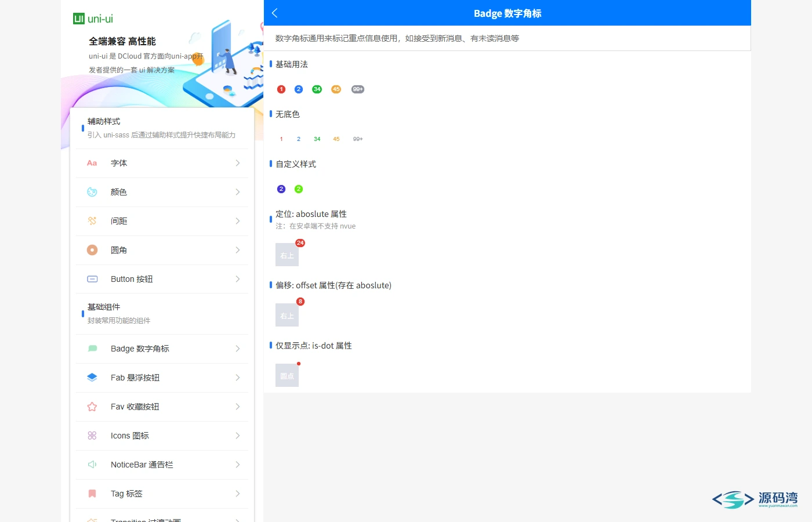Click the red badge showing 1
The width and height of the screenshot is (812, 522).
(281, 89)
